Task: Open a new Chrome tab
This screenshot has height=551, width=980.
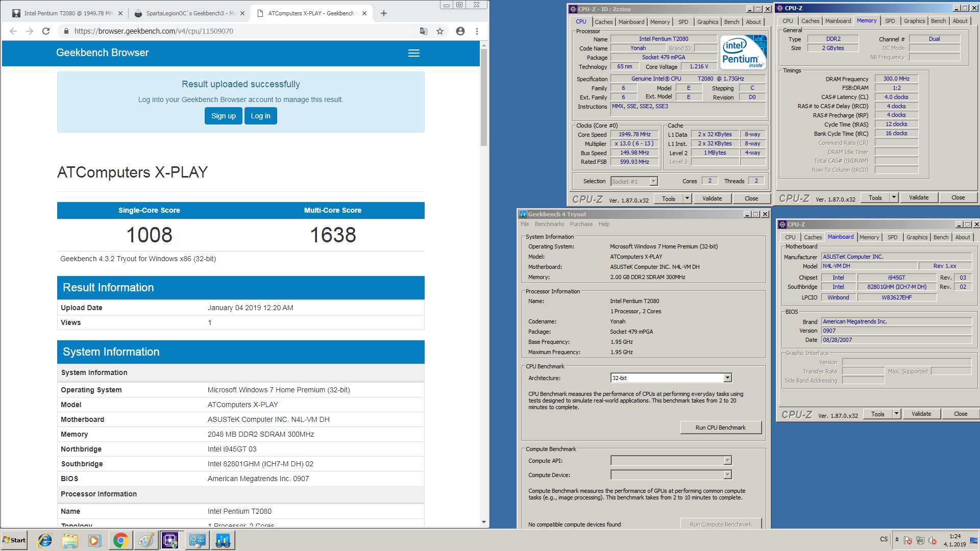Action: pos(384,13)
